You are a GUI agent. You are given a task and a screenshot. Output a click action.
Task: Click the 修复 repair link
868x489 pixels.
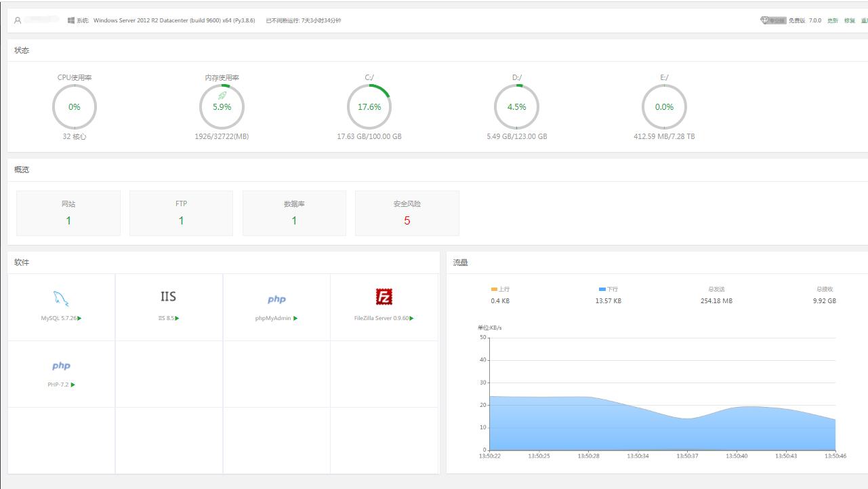[850, 20]
